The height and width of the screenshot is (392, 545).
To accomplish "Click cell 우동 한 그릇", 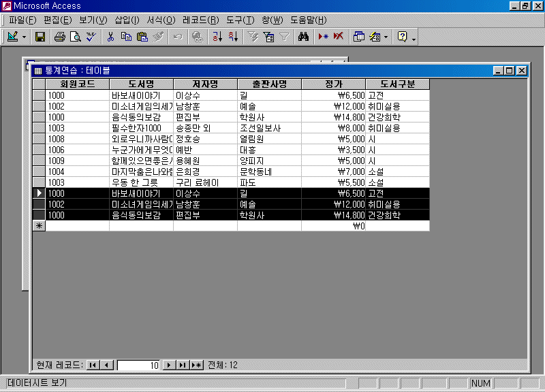I will pos(141,182).
